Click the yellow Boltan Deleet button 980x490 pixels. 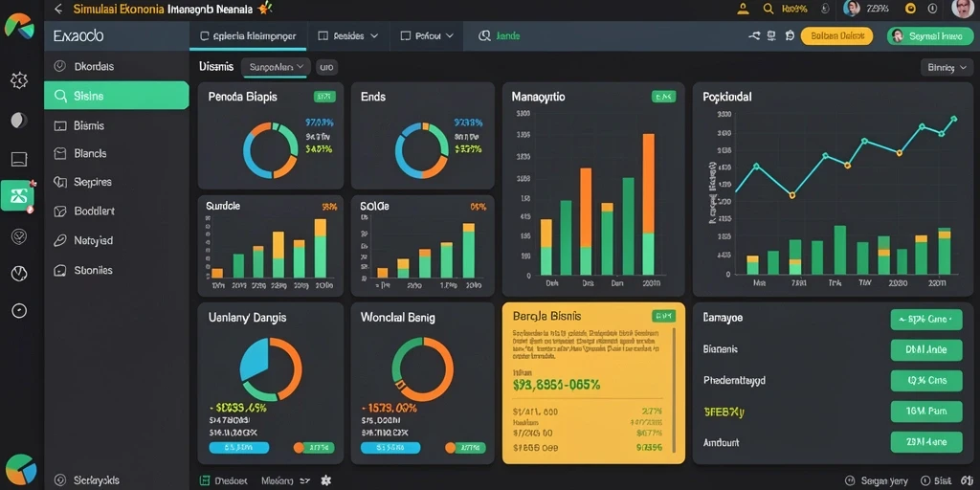pos(836,36)
